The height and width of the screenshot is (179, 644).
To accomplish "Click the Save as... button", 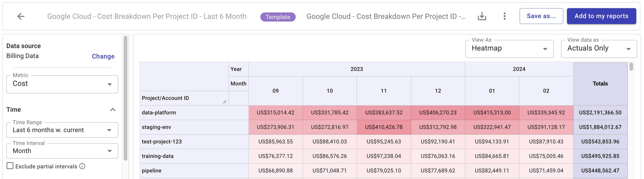I will coord(541,16).
